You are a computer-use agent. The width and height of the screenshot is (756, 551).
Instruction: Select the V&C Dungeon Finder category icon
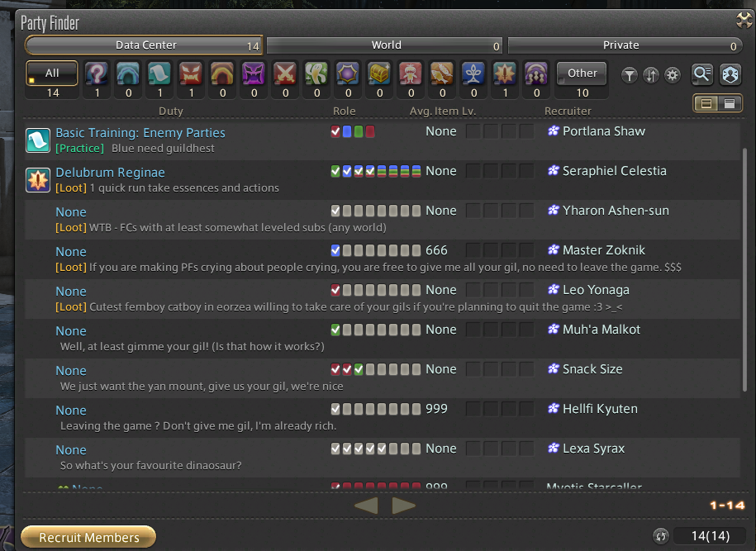click(x=536, y=74)
